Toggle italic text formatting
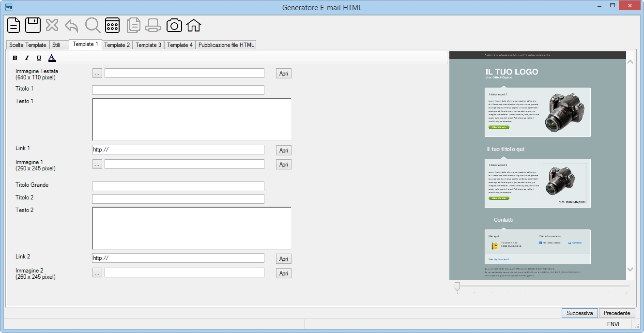 pyautogui.click(x=27, y=58)
